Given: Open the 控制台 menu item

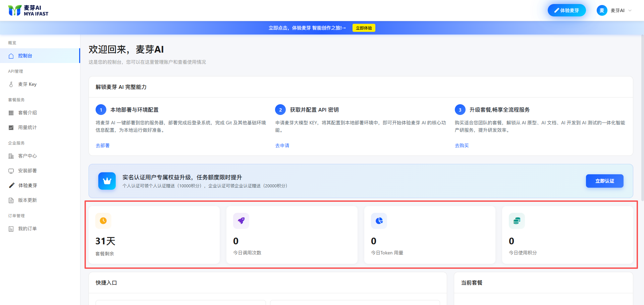Looking at the screenshot, I should [40, 56].
